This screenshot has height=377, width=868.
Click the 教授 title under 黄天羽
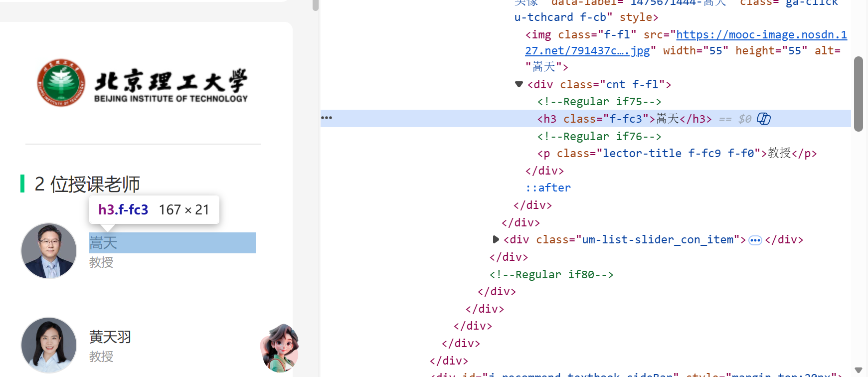pyautogui.click(x=101, y=357)
